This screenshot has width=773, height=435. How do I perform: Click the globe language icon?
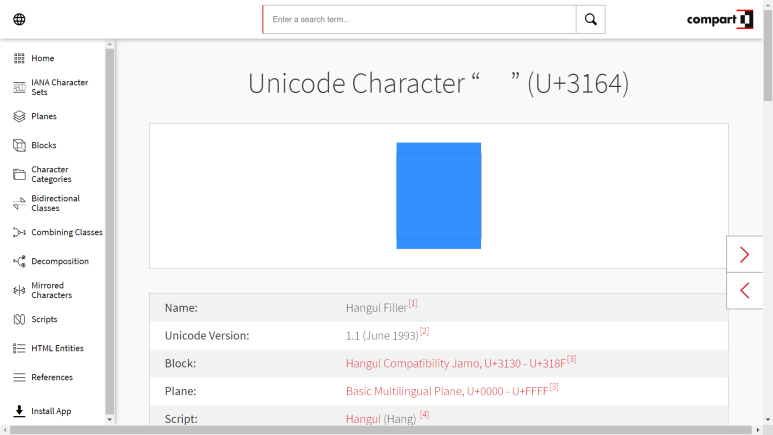(19, 19)
